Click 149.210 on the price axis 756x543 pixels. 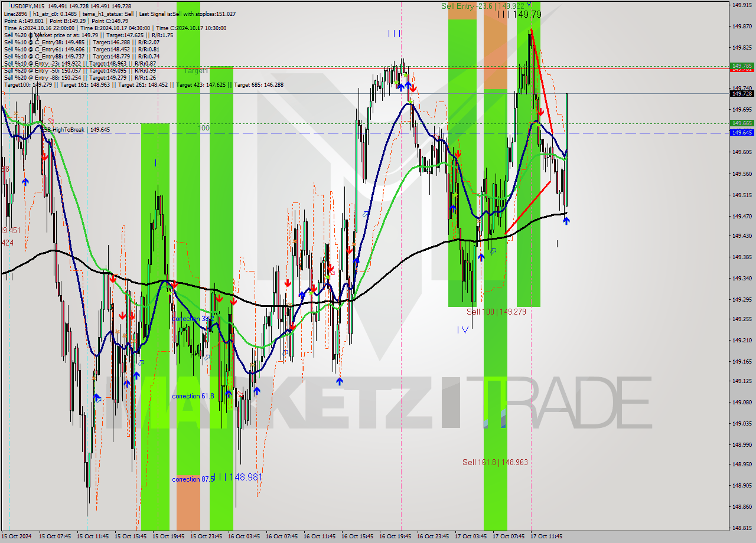742,340
